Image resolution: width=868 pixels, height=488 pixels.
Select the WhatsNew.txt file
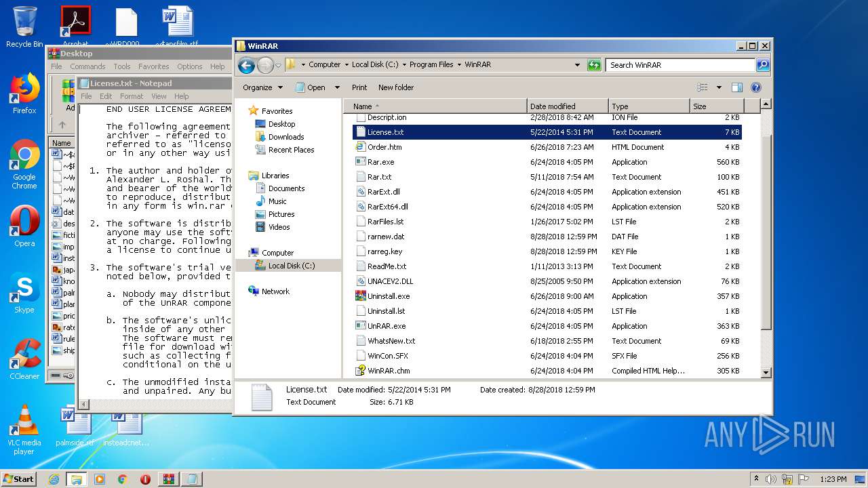point(547,341)
